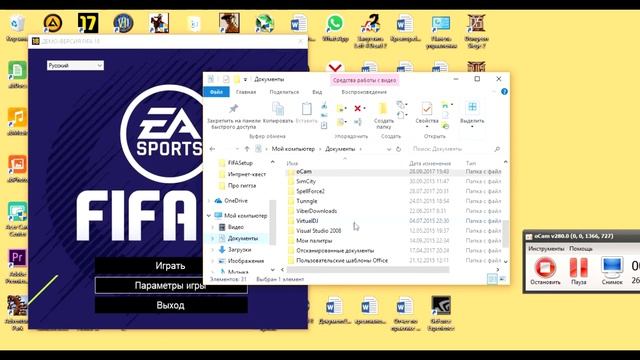Open the Инструменты menu in oCam

coord(546,249)
